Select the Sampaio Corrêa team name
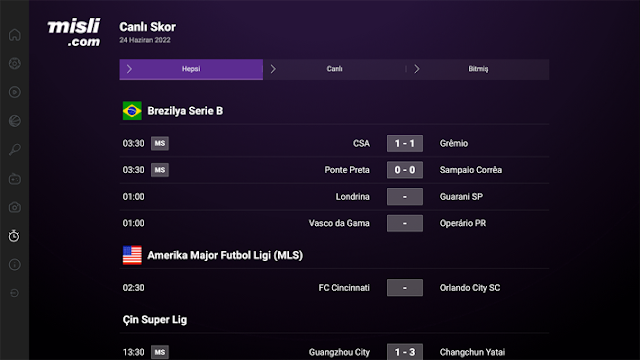The image size is (640, 360). [x=471, y=170]
